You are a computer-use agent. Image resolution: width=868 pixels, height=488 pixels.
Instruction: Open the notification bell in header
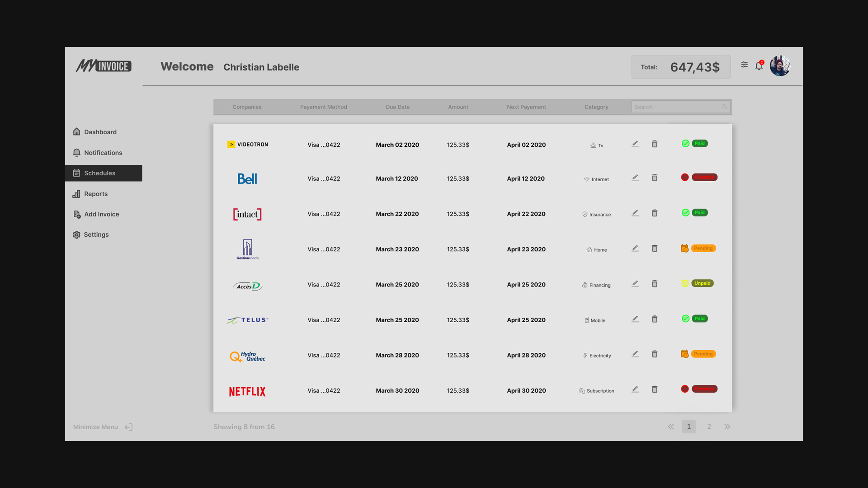coord(759,66)
